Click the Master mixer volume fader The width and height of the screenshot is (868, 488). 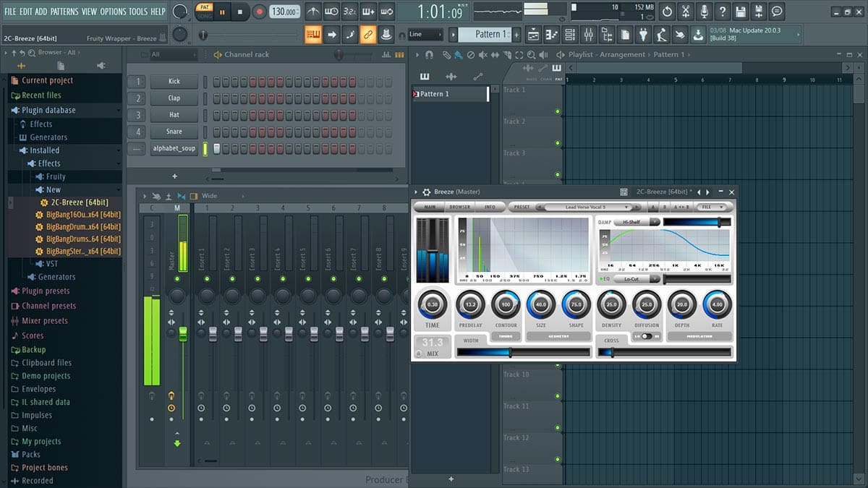(183, 334)
